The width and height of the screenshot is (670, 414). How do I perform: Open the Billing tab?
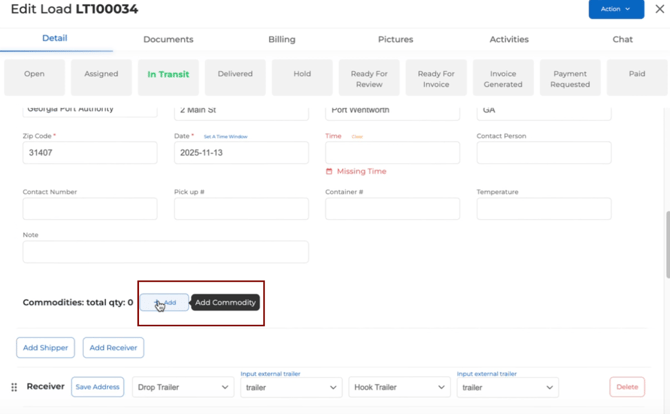point(282,39)
